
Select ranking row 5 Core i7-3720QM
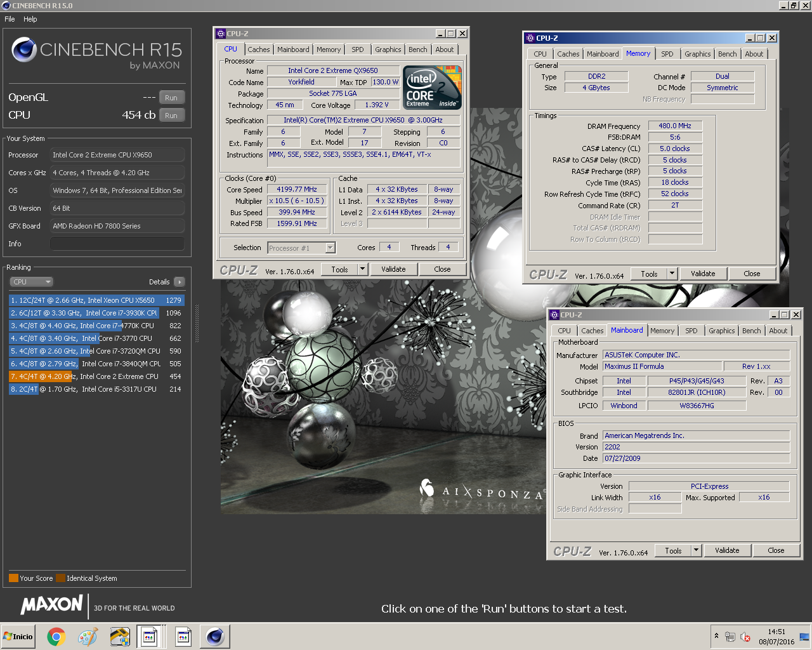point(96,351)
